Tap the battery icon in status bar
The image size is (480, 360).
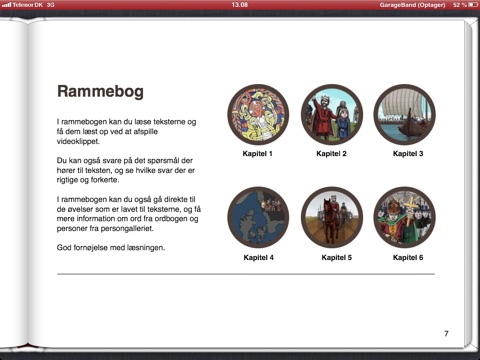[x=473, y=5]
